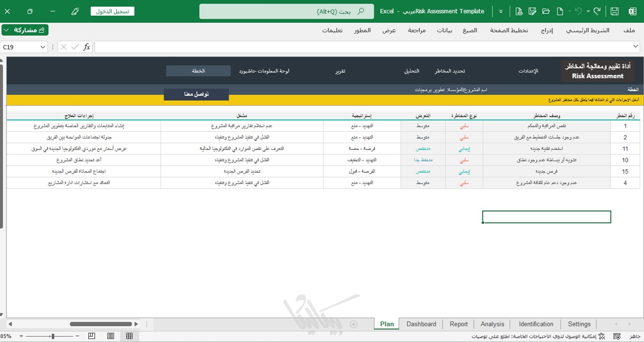Image resolution: width=644 pixels, height=342 pixels.
Task: Switch to Page Layout view icon
Action: pyautogui.click(x=111, y=336)
